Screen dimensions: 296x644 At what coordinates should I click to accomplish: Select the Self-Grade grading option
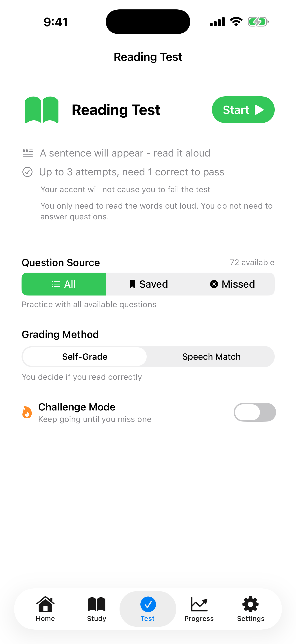pyautogui.click(x=84, y=357)
